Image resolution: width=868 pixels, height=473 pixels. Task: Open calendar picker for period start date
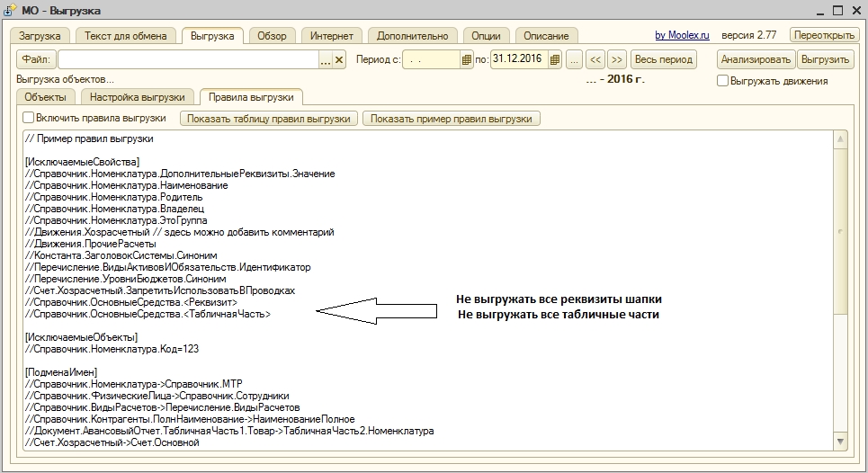(467, 59)
